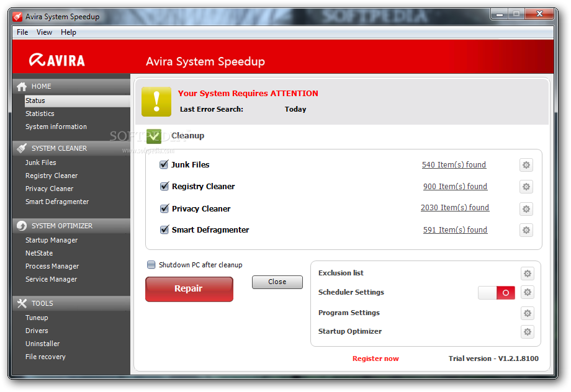This screenshot has width=571, height=392.
Task: Open Smart Defragmenter in sidebar
Action: point(57,202)
